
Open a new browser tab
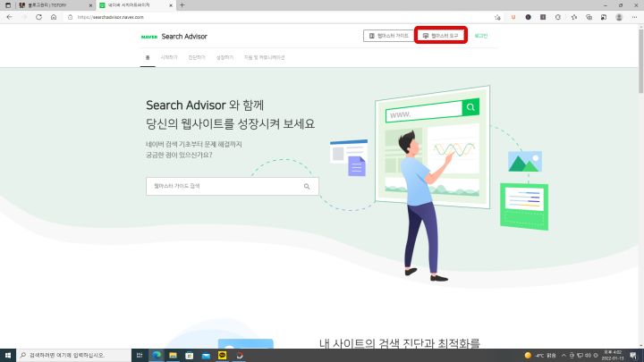tap(182, 5)
